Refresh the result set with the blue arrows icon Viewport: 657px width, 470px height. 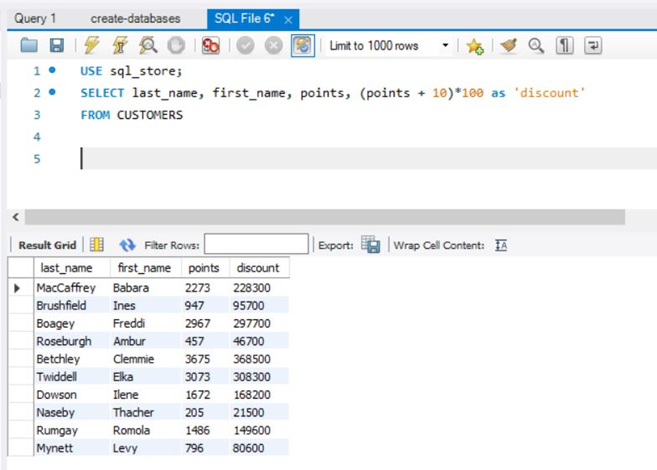pos(127,245)
